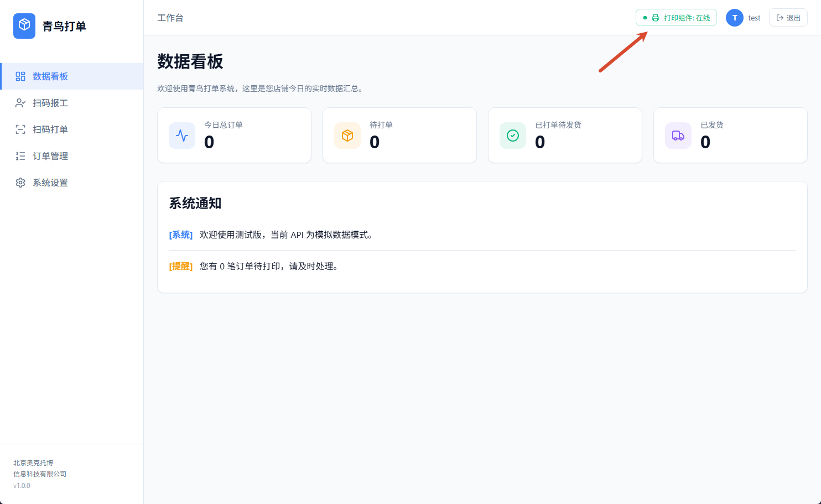Click the blue T user avatar
Viewport: 821px width, 504px height.
(735, 18)
